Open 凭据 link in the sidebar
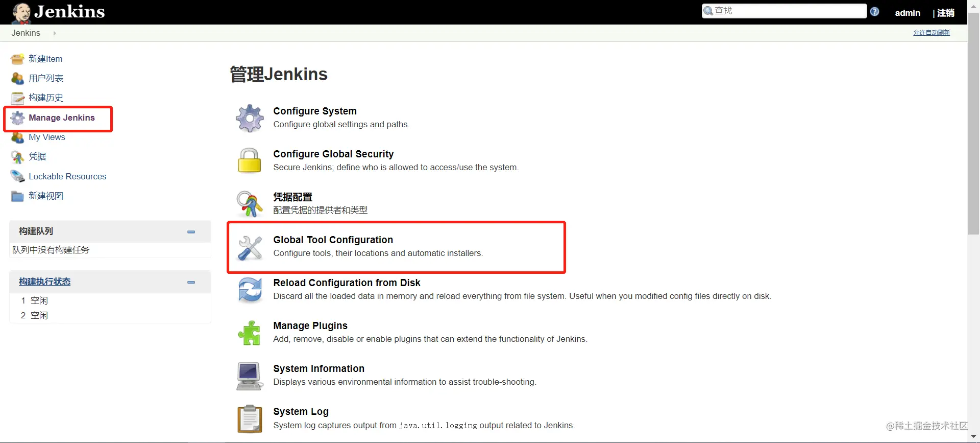This screenshot has width=980, height=443. point(37,156)
